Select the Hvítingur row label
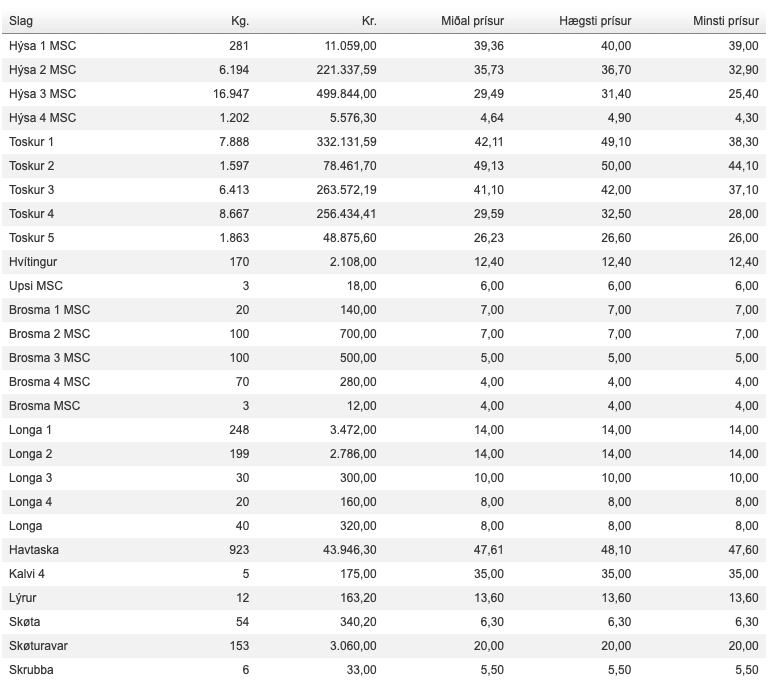Screen dimensions: 776x691 pos(35,261)
